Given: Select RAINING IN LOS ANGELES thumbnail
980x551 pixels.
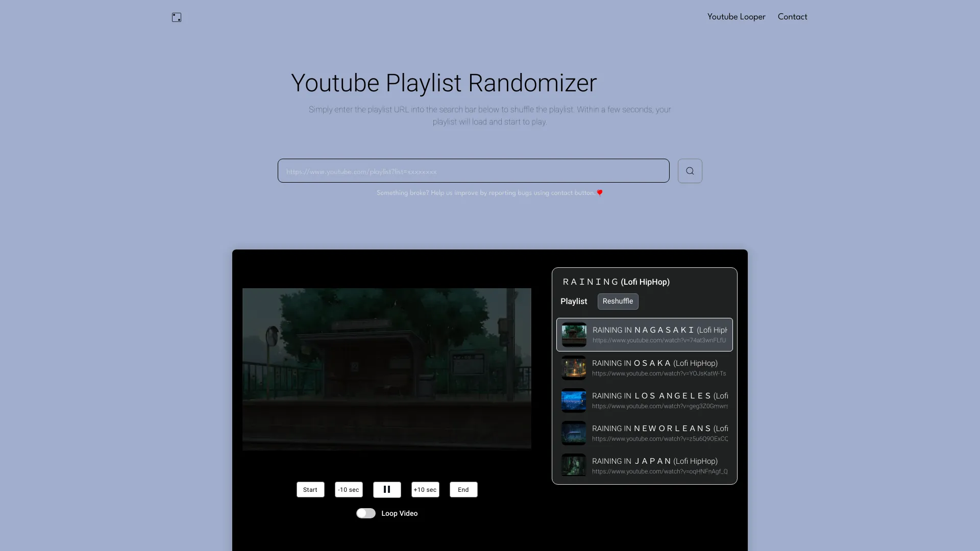Looking at the screenshot, I should 574,400.
